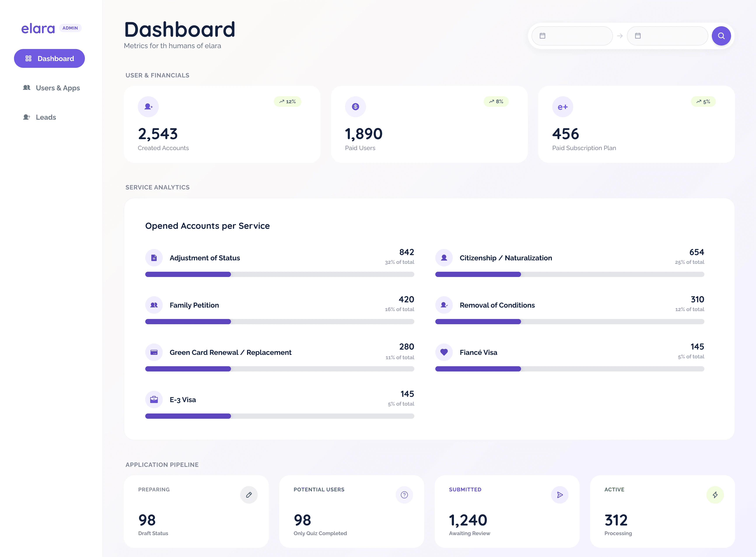Click the Green Card Renewal progress bar
This screenshot has height=557, width=756.
pos(280,369)
